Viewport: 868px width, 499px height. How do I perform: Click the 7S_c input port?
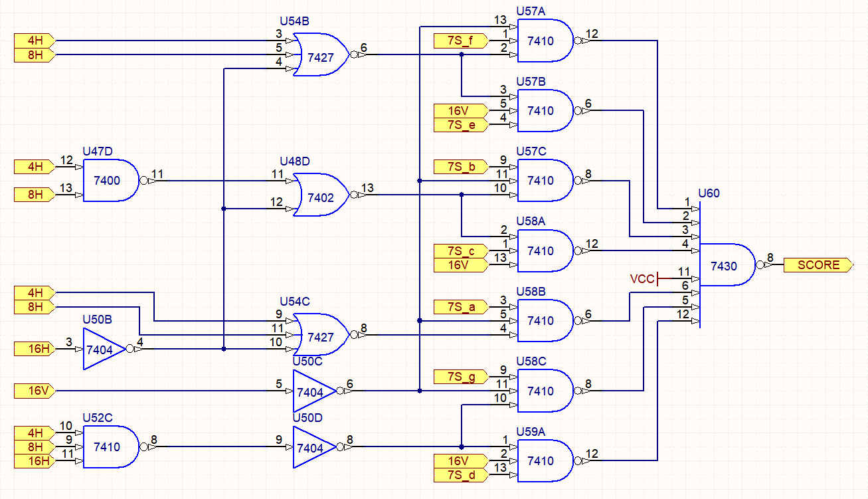pyautogui.click(x=460, y=251)
